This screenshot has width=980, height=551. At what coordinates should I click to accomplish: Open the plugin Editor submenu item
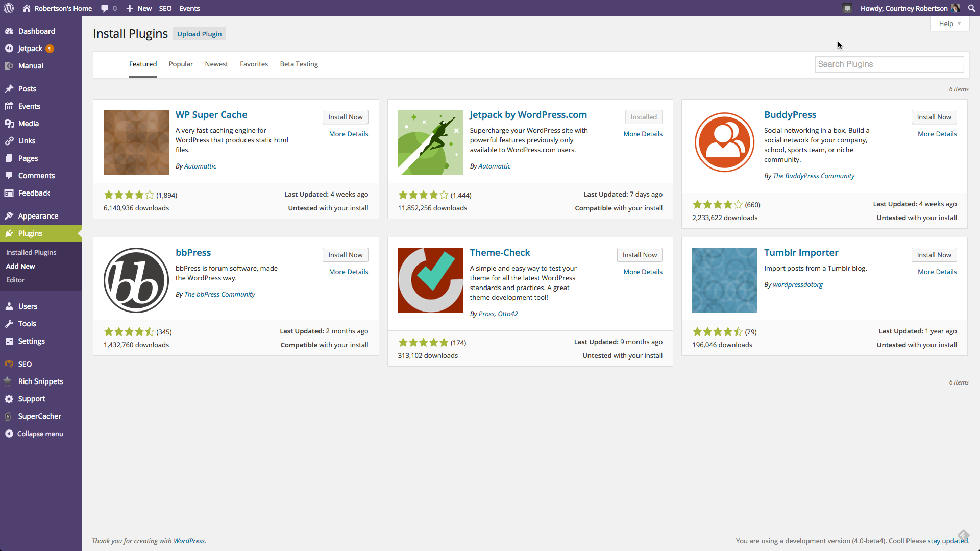coord(15,280)
